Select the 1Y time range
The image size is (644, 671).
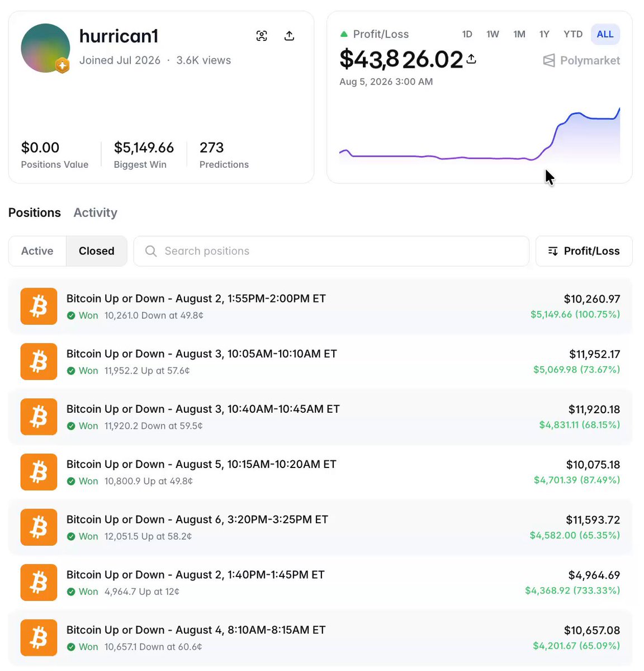544,34
